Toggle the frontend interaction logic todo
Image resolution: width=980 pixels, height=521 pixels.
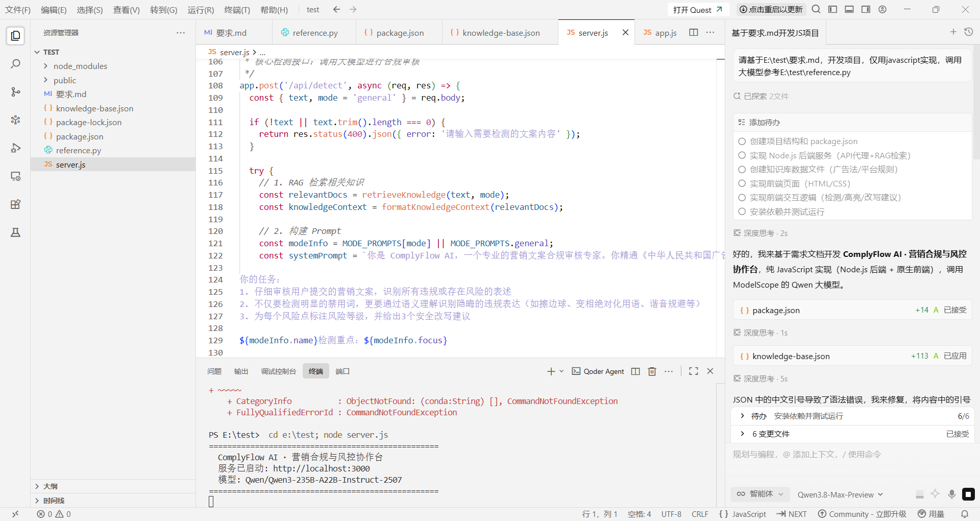click(x=742, y=197)
